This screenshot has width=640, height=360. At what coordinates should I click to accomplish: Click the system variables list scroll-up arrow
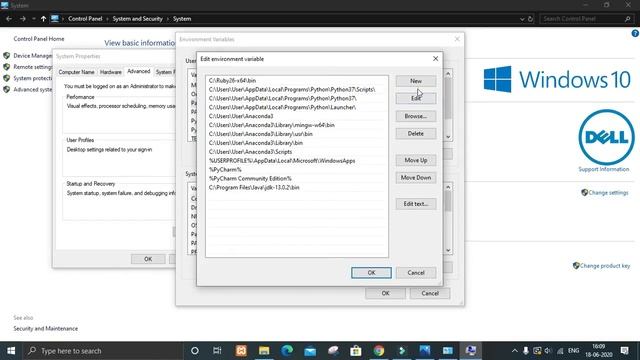[448, 187]
